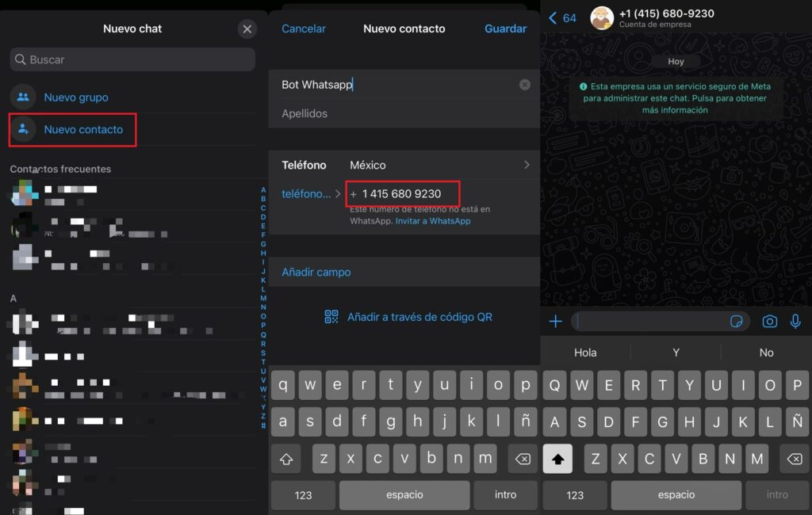Tap the microphone voice message icon
812x515 pixels.
click(x=795, y=322)
